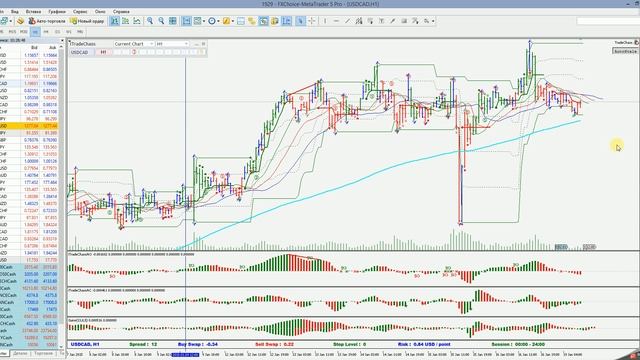
Task: Switch chart to bar chart mode
Action: pos(115,21)
